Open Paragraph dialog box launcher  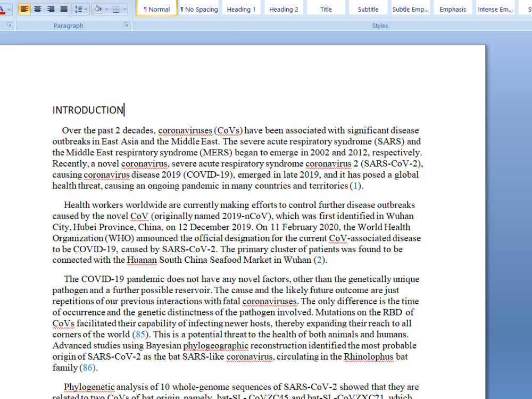[x=126, y=25]
